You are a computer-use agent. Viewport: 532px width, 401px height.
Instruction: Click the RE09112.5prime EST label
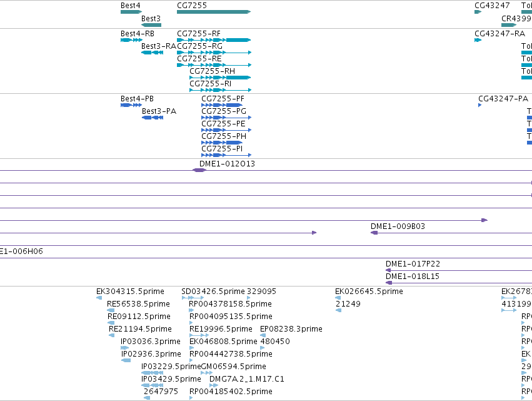(x=139, y=317)
